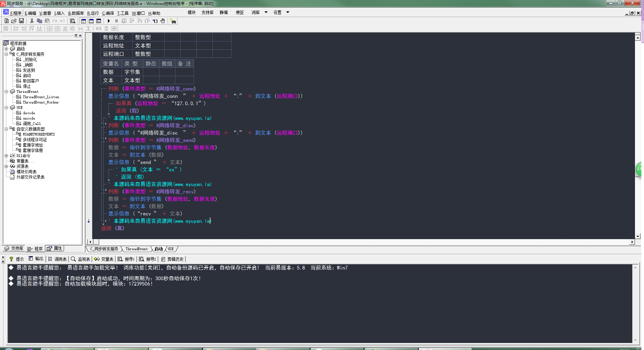Open the T.工具 menu
644x350 pixels.
(123, 13)
